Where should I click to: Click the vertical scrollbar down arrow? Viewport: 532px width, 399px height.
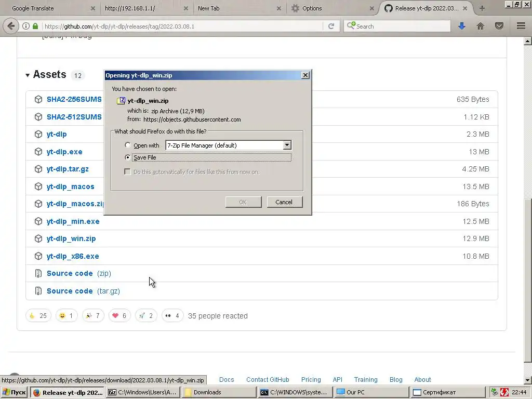(x=528, y=380)
